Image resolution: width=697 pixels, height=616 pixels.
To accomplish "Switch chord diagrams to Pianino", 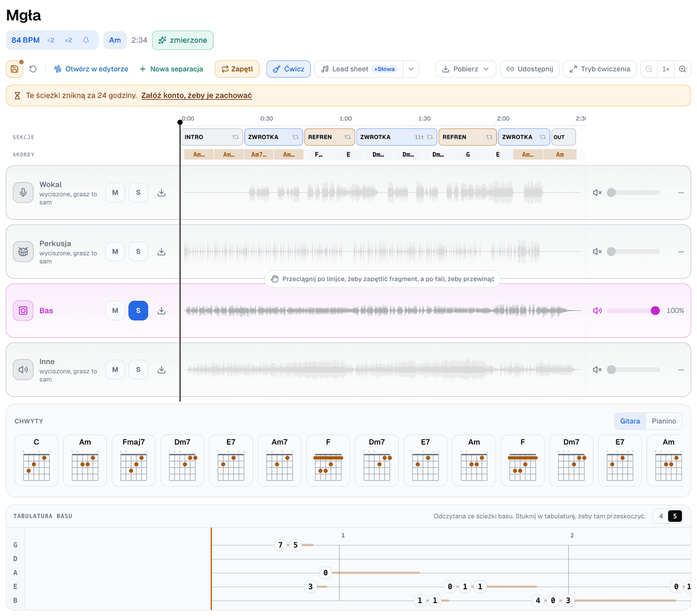I will (664, 421).
